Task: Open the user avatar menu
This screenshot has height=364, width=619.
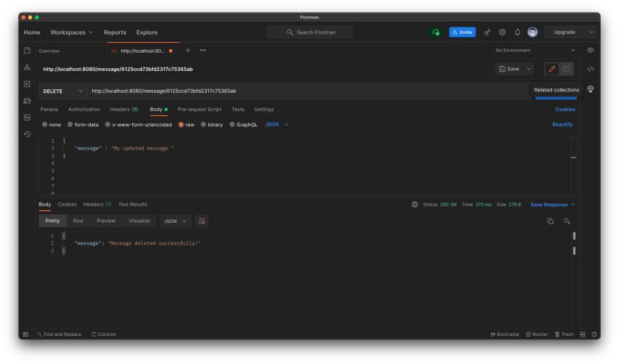Action: coord(532,32)
